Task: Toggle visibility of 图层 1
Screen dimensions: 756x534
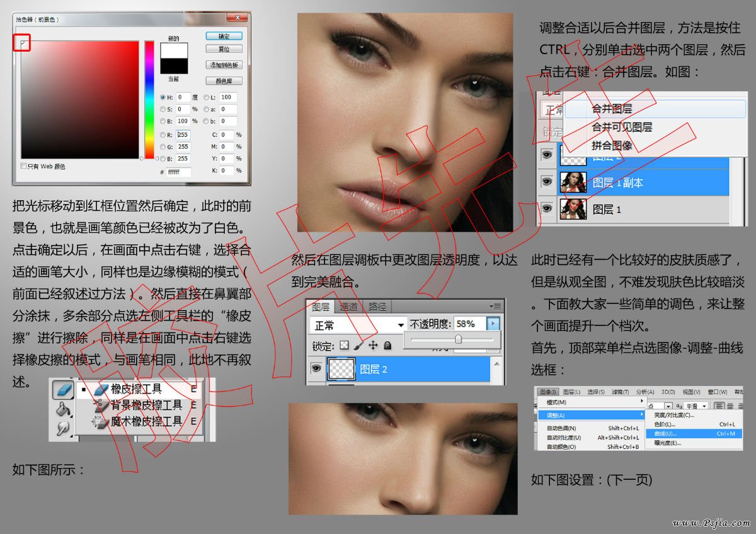Action: [x=547, y=208]
